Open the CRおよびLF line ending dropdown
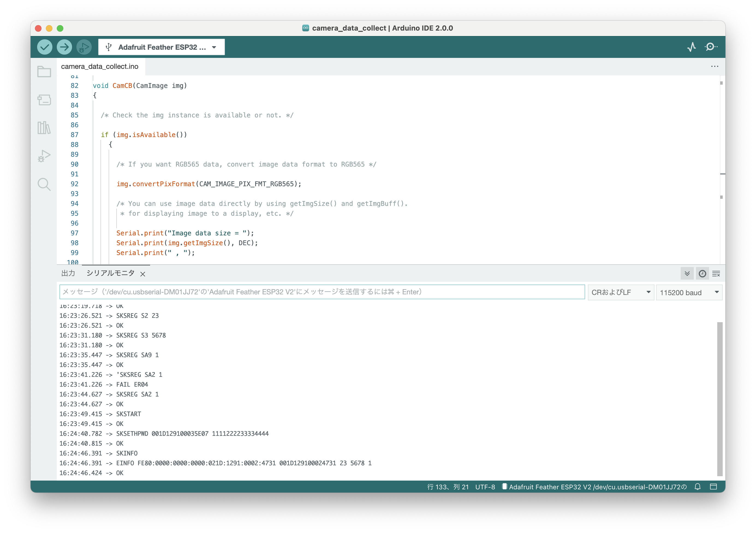The height and width of the screenshot is (533, 756). click(x=621, y=292)
